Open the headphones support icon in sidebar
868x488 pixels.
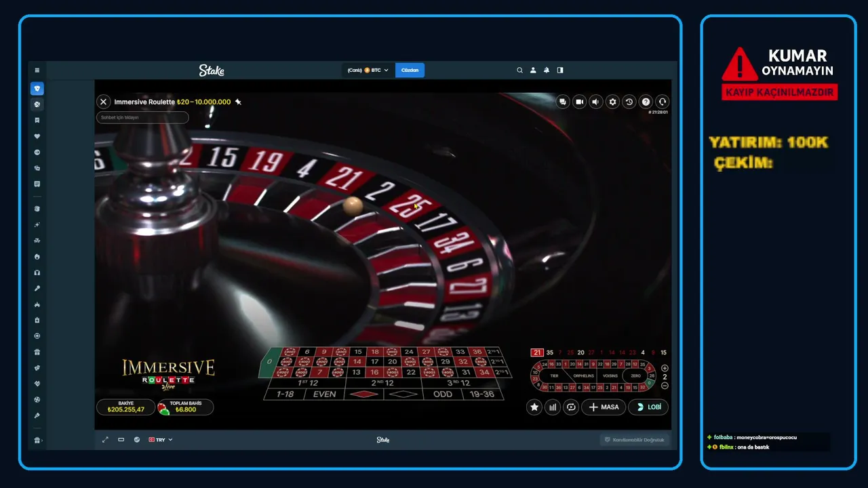37,272
